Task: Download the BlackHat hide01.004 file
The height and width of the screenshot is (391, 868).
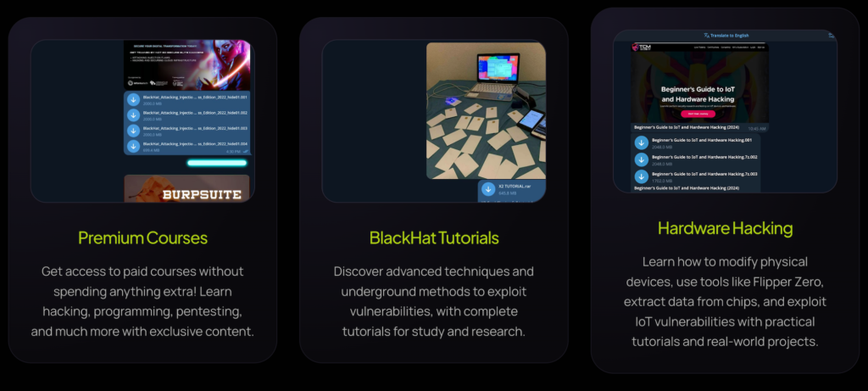Action: [x=133, y=146]
